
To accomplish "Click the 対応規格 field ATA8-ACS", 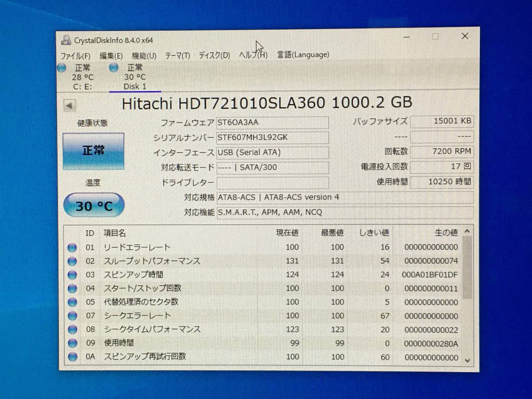I will [x=345, y=197].
